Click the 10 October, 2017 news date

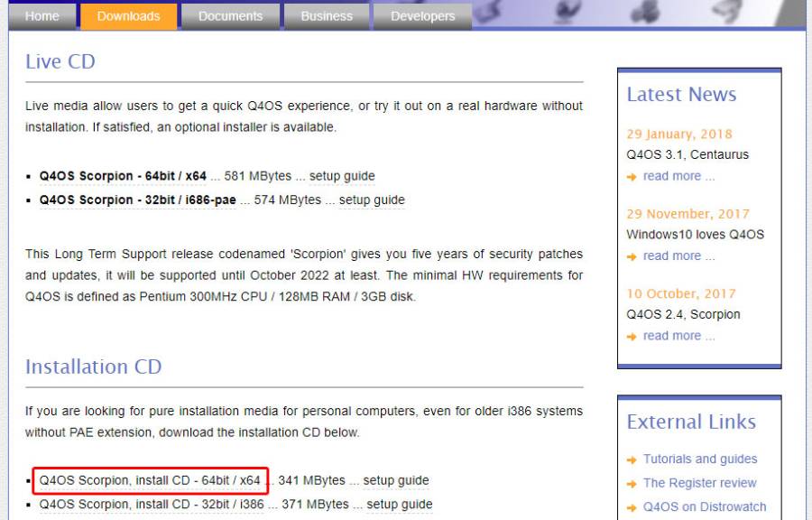click(681, 293)
